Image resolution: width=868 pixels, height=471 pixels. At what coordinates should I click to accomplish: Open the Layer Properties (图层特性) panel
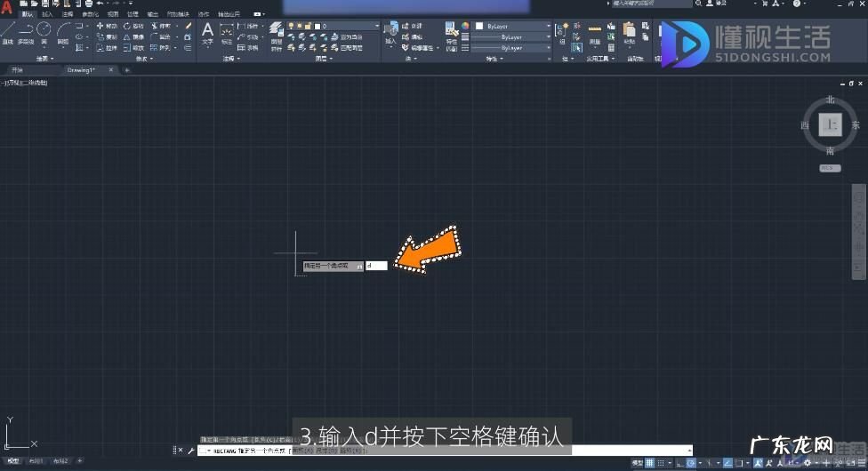277,36
